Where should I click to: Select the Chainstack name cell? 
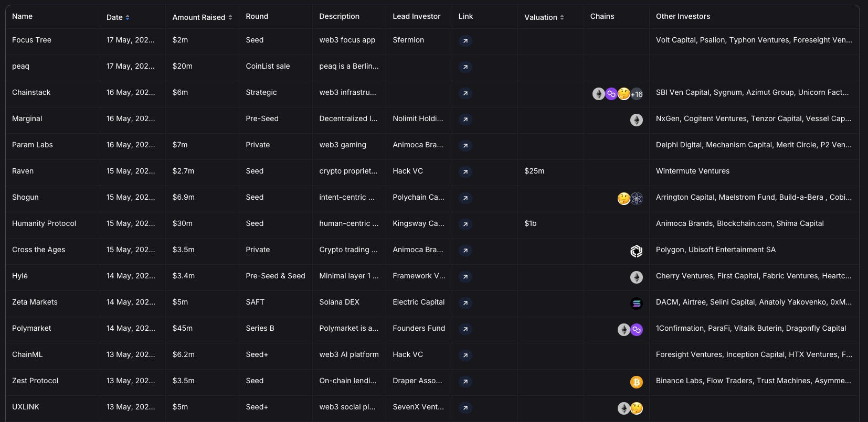coord(52,93)
